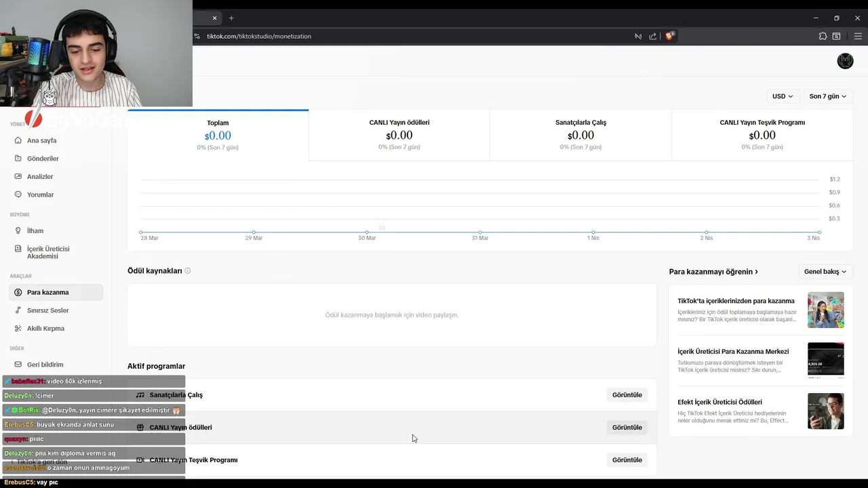
Task: Click the Akademisi camera icon
Action: point(18,249)
